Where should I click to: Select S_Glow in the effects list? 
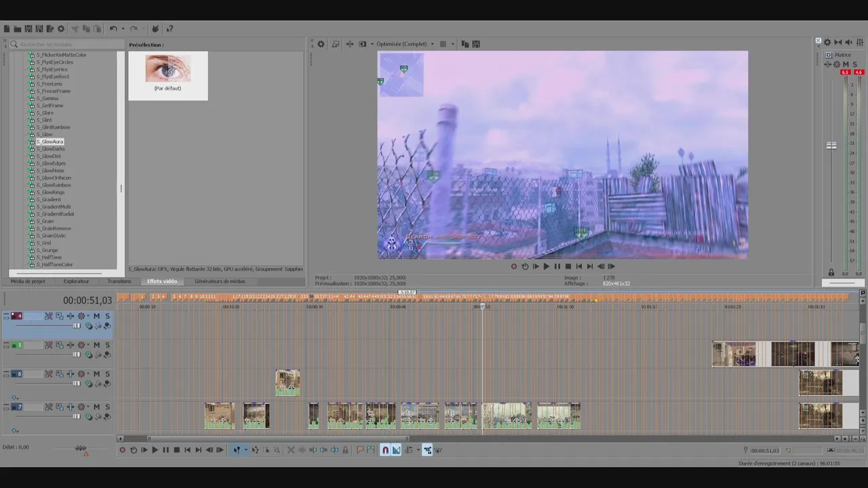point(45,134)
